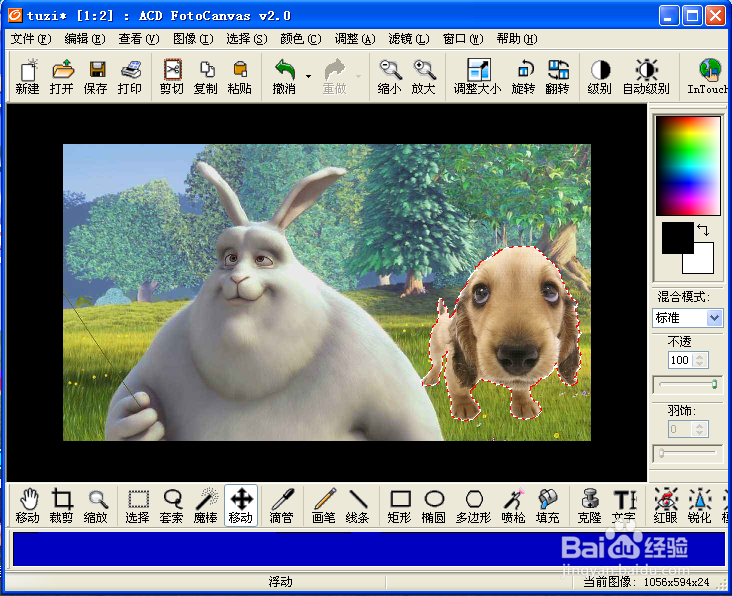Viewport: 732px width, 596px height.
Task: Select the 画笔 brush tool
Action: [x=324, y=506]
